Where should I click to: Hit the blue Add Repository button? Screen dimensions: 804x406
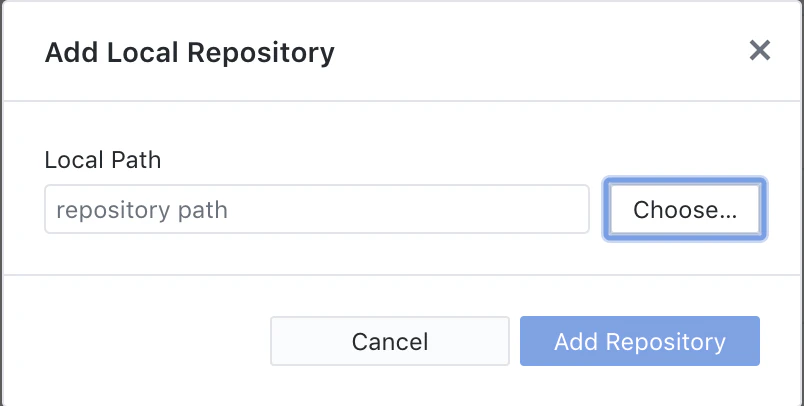click(x=639, y=341)
